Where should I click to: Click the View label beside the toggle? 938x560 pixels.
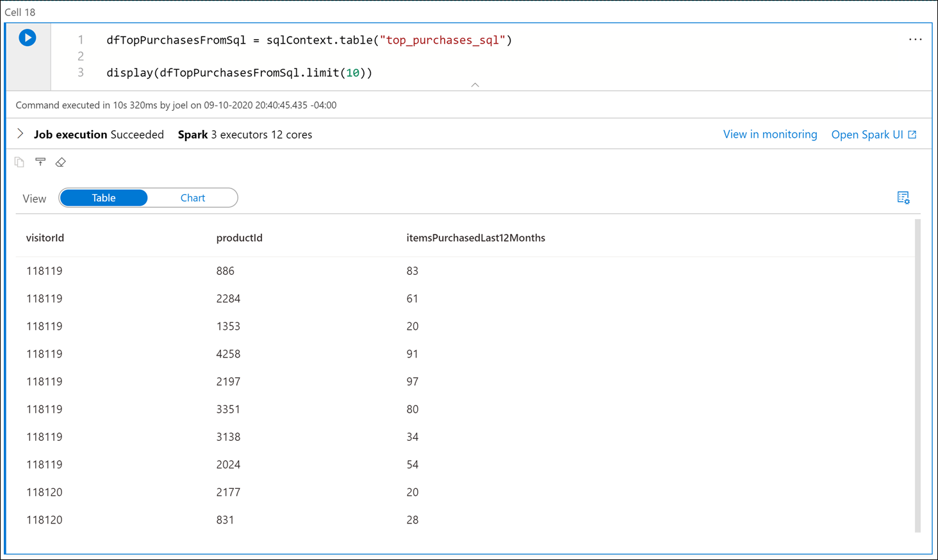34,199
